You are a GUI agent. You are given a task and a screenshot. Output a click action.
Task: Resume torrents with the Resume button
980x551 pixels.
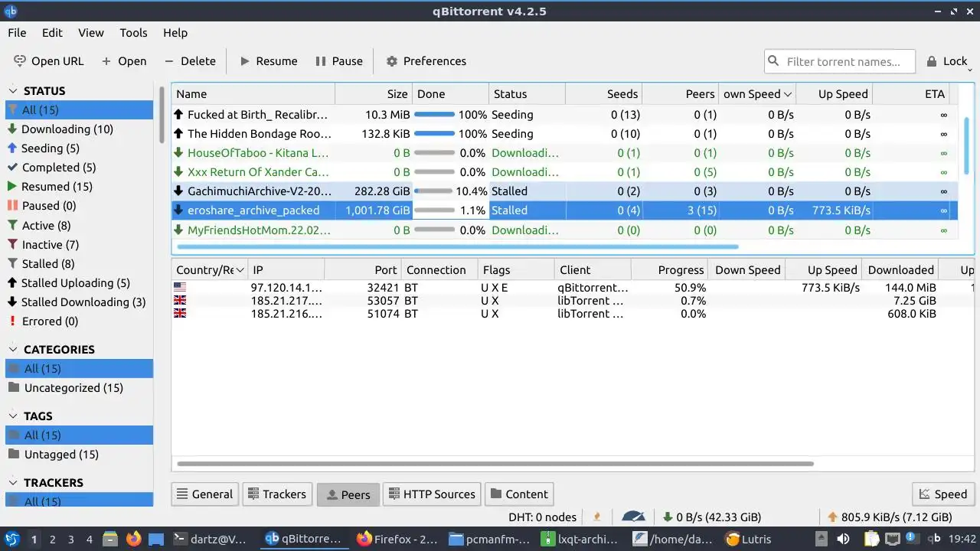pos(268,61)
